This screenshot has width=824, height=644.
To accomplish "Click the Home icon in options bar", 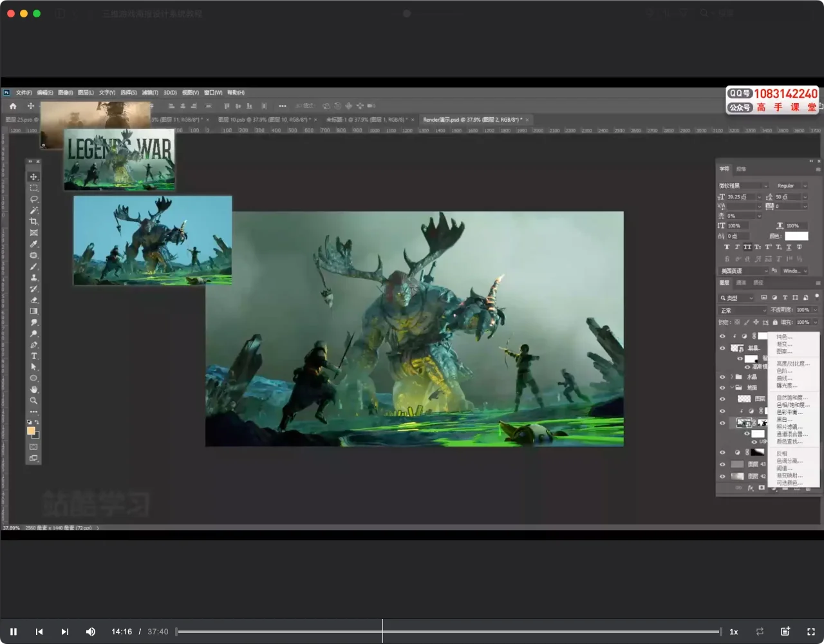I will [13, 106].
